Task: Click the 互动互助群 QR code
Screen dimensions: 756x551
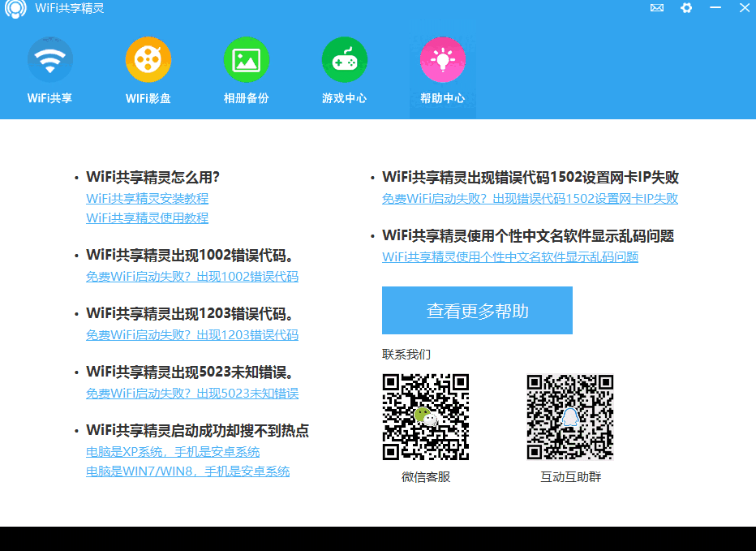Action: 570,417
